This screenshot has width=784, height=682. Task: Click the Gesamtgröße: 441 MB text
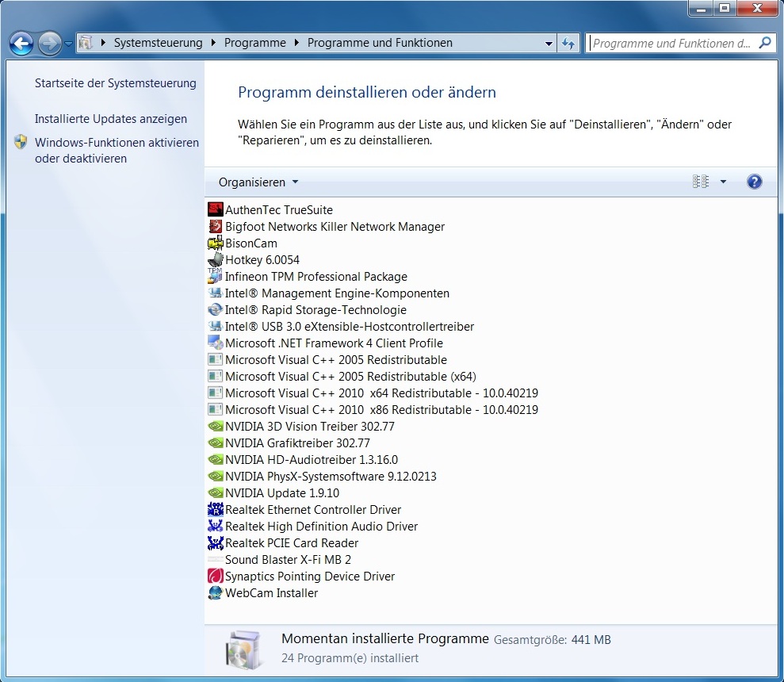point(552,639)
